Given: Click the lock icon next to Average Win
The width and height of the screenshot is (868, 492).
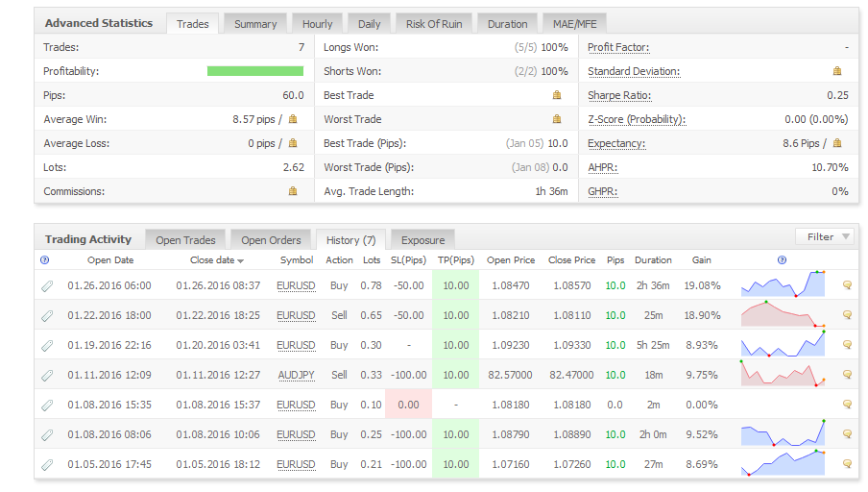Looking at the screenshot, I should (293, 119).
